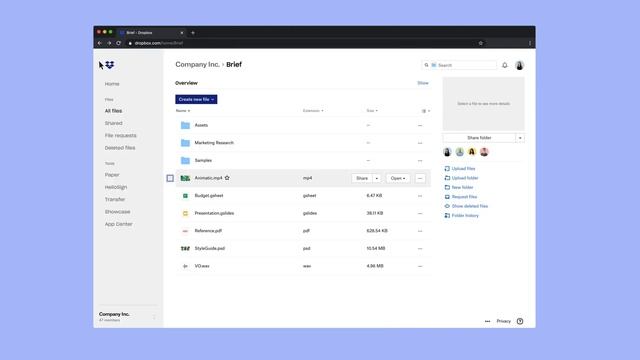
Task: Click the Marketing Research folder icon
Action: [185, 143]
